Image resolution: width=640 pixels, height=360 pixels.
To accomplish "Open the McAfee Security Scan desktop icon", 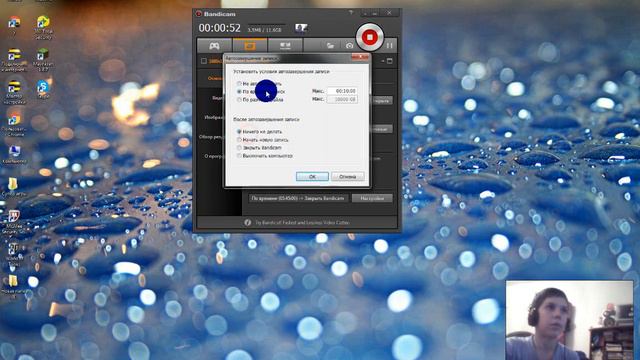I will (14, 222).
